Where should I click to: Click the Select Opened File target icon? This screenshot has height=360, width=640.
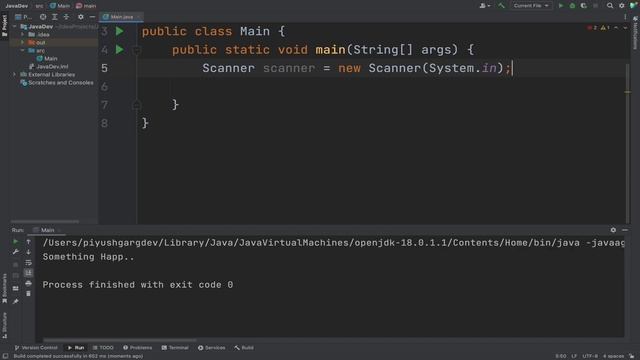coord(43,17)
